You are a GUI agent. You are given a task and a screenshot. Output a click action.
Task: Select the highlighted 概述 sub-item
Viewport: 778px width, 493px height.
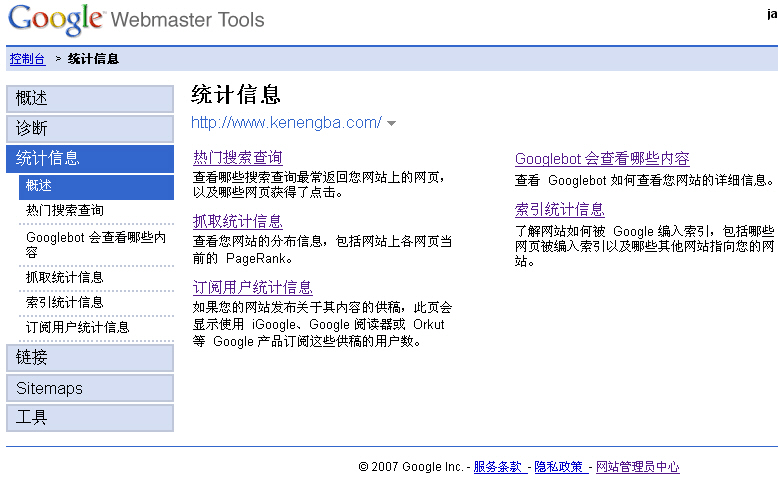click(x=95, y=186)
